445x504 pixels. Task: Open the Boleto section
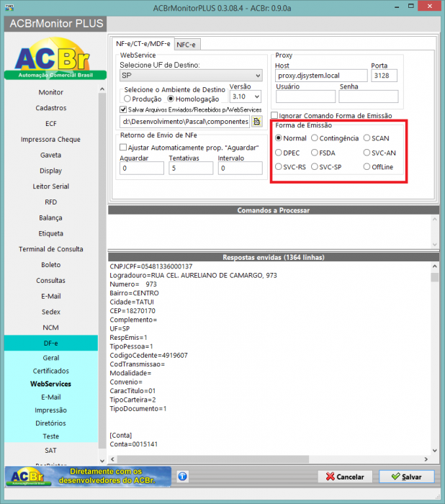(x=51, y=265)
